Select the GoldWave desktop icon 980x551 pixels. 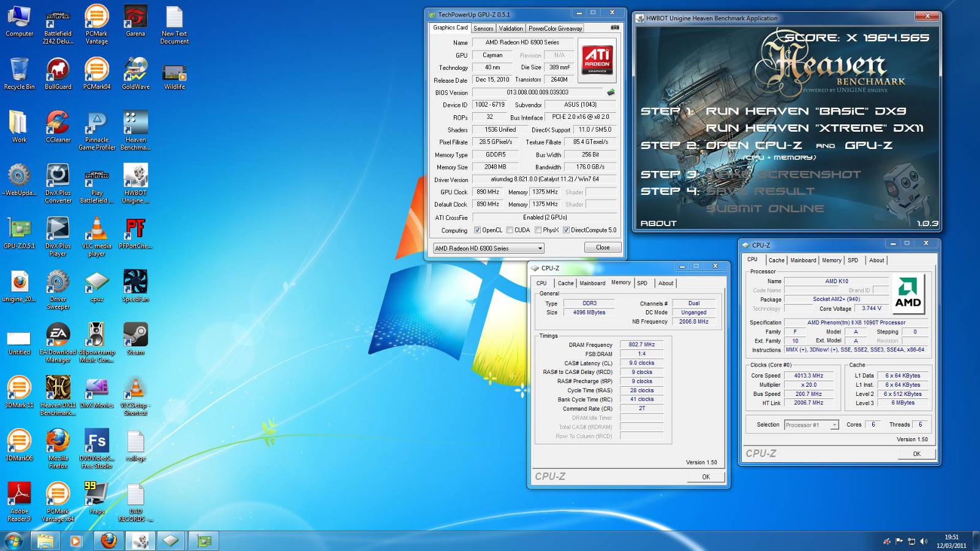tap(135, 74)
